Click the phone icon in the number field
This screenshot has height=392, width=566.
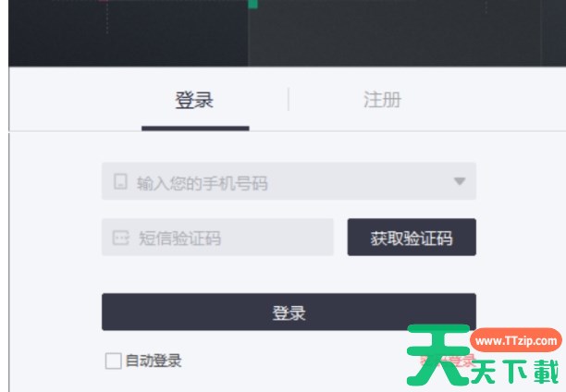[120, 181]
